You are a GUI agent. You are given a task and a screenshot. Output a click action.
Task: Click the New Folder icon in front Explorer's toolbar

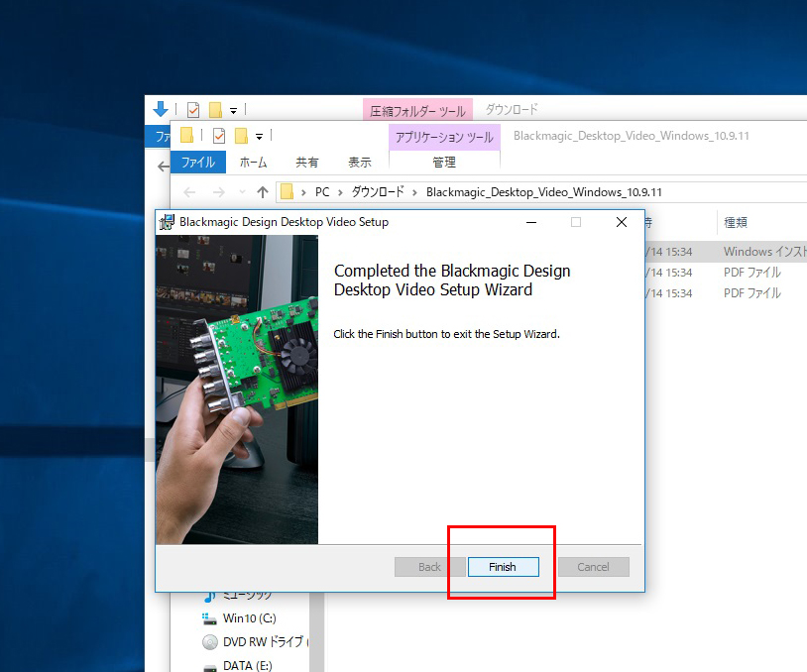(241, 136)
